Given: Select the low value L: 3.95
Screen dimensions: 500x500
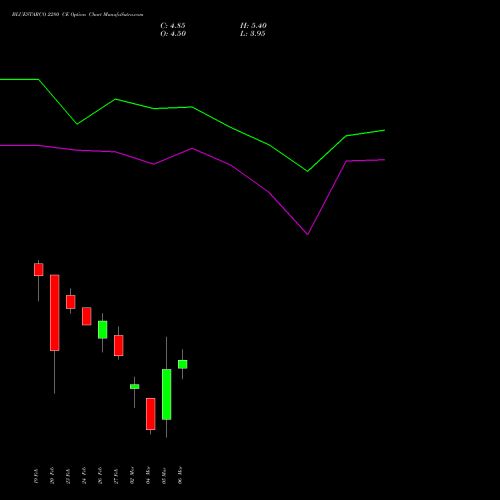Looking at the screenshot, I should pyautogui.click(x=253, y=34).
